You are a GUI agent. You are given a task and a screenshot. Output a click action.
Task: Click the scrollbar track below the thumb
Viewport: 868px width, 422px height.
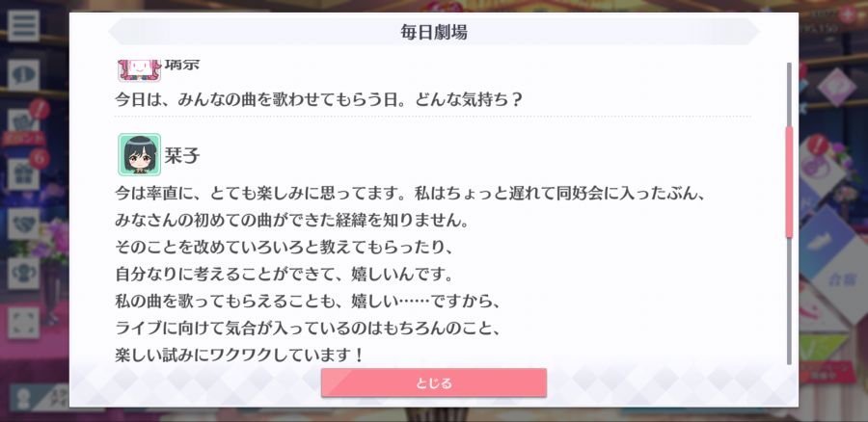[789, 302]
